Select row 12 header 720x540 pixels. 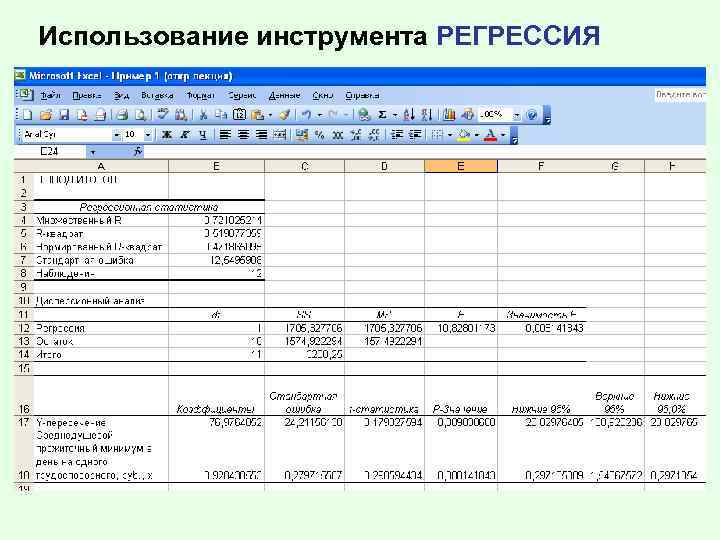coord(23,328)
